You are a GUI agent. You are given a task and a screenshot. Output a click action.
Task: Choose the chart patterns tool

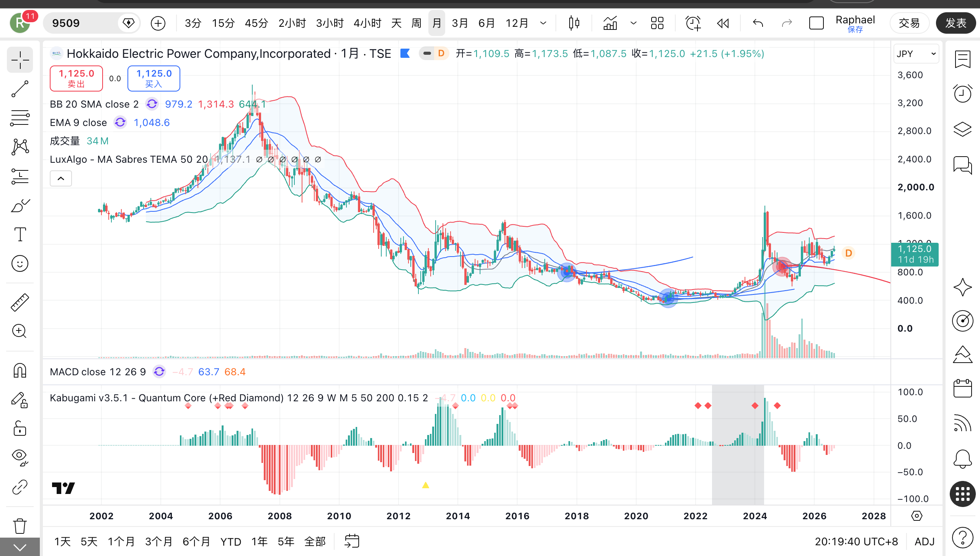(20, 147)
